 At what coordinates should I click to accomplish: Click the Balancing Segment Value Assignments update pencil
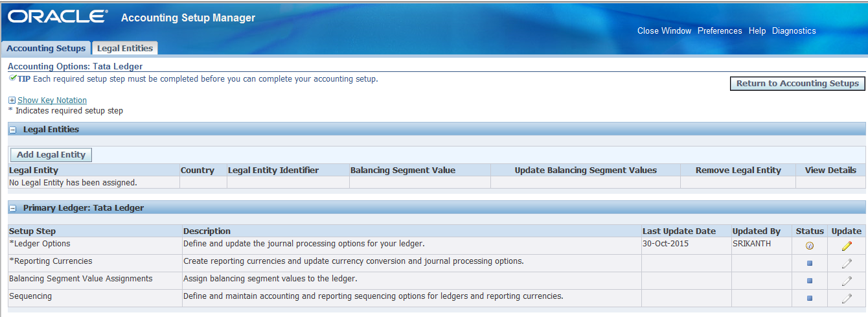847,281
